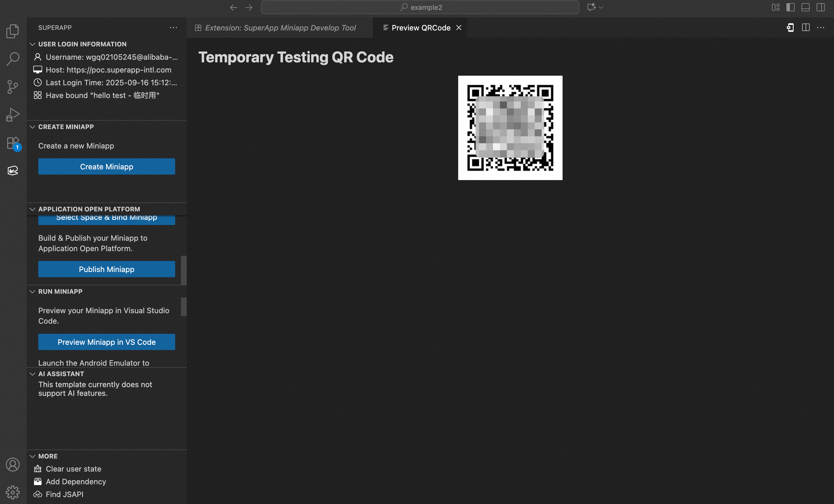Select the Preview QRCode tab
This screenshot has height=504, width=834.
pos(421,28)
